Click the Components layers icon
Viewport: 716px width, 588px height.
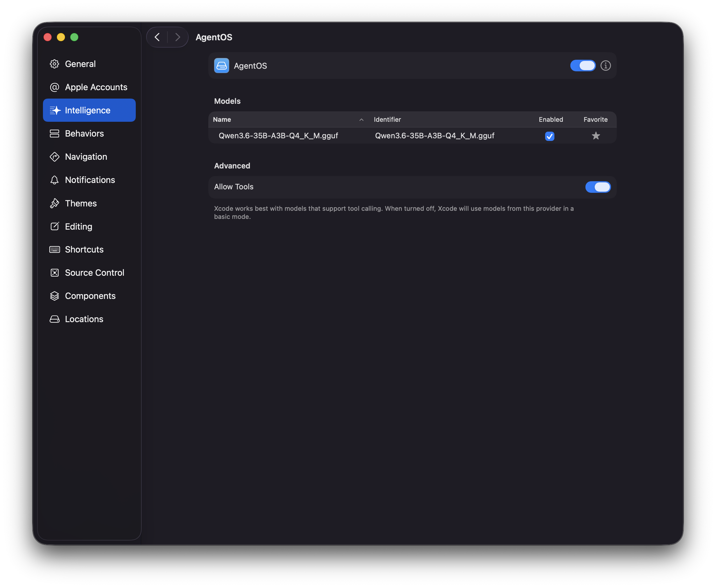tap(55, 296)
